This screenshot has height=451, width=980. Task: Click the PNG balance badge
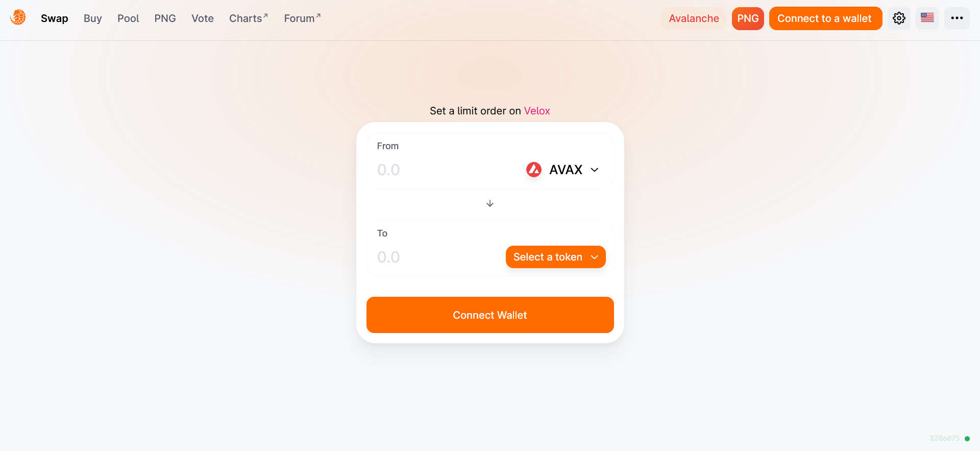pyautogui.click(x=748, y=18)
